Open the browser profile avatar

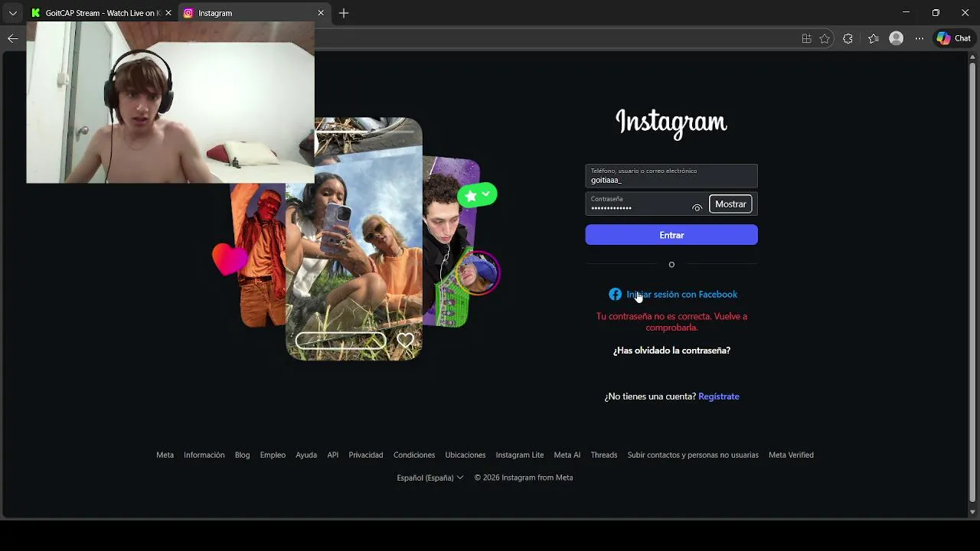[x=896, y=38]
